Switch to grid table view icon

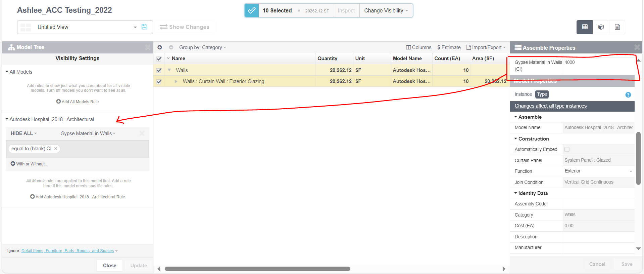pyautogui.click(x=585, y=27)
